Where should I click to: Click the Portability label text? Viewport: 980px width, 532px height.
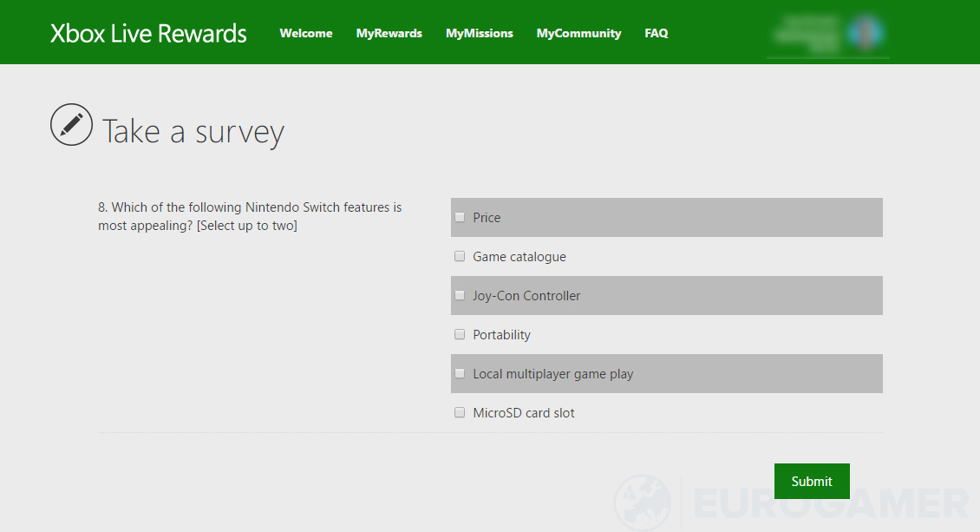[x=501, y=335]
